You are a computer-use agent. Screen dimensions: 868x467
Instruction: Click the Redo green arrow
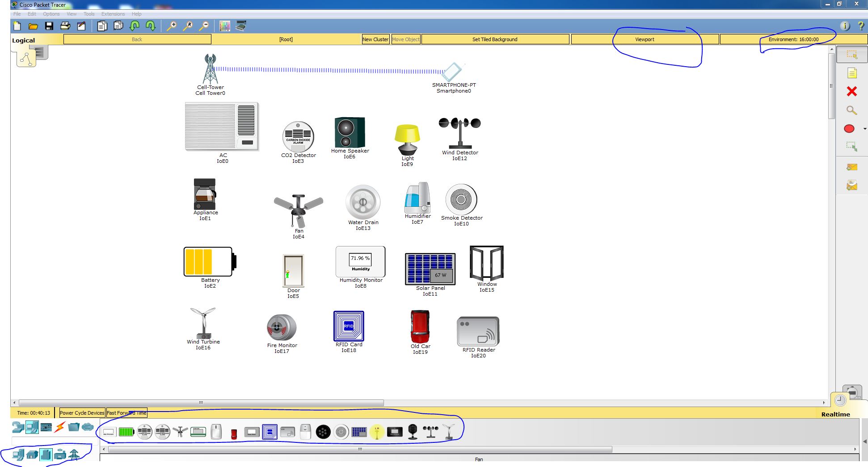(151, 26)
